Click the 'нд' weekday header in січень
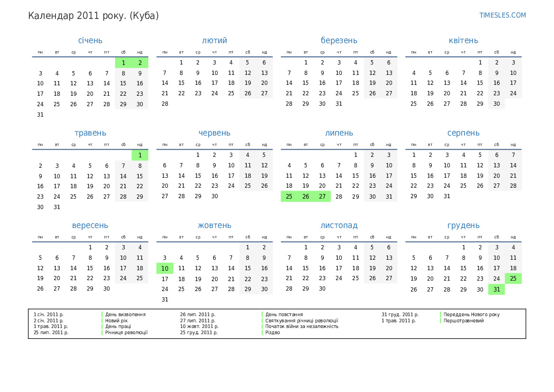Image resolution: width=554 pixels, height=392 pixels. tap(140, 52)
